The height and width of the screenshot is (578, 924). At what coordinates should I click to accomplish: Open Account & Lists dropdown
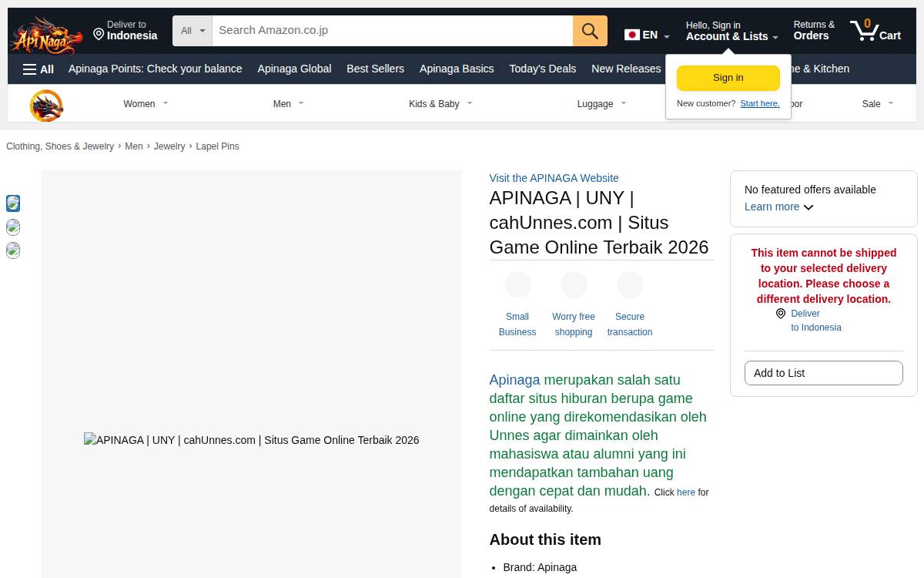tap(731, 32)
